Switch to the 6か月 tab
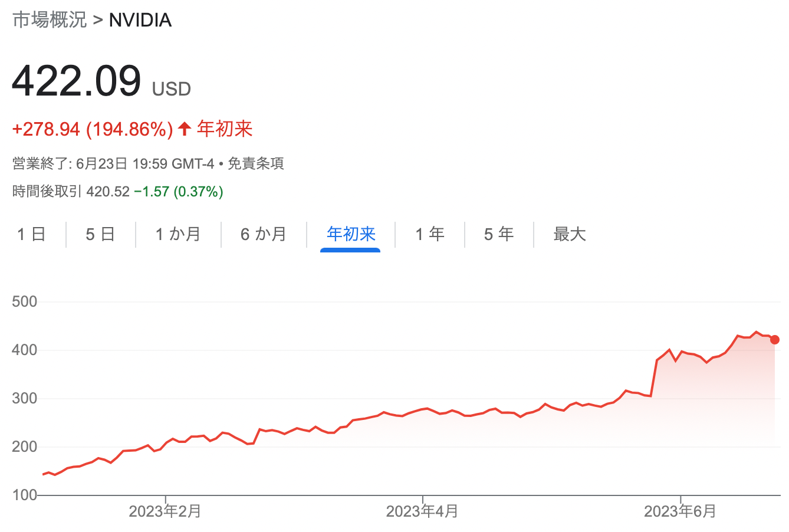Image resolution: width=789 pixels, height=532 pixels. click(x=264, y=234)
